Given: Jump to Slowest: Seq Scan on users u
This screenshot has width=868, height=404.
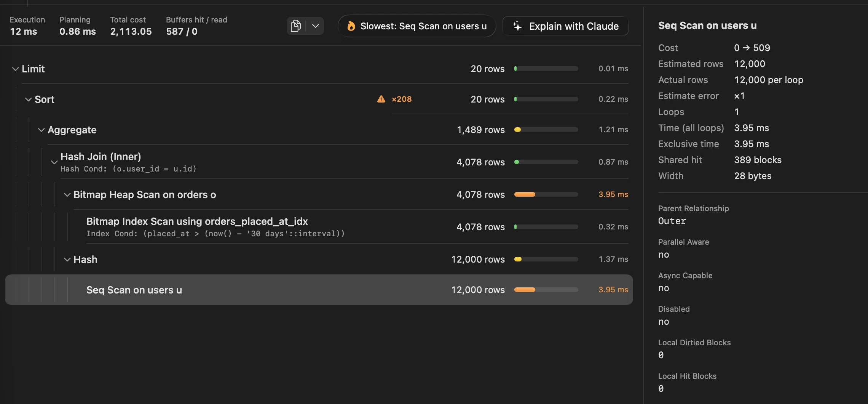Looking at the screenshot, I should tap(417, 26).
